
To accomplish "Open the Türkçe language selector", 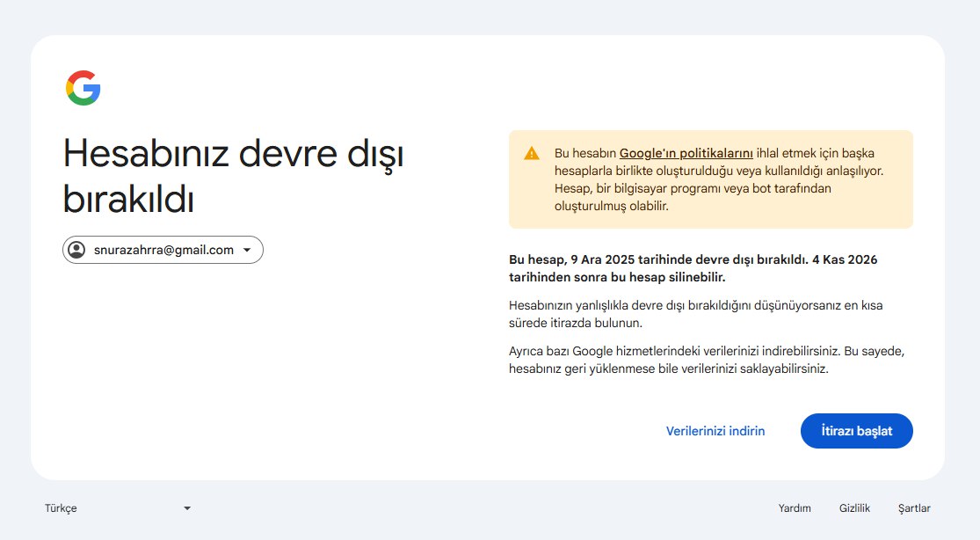I will pyautogui.click(x=118, y=508).
